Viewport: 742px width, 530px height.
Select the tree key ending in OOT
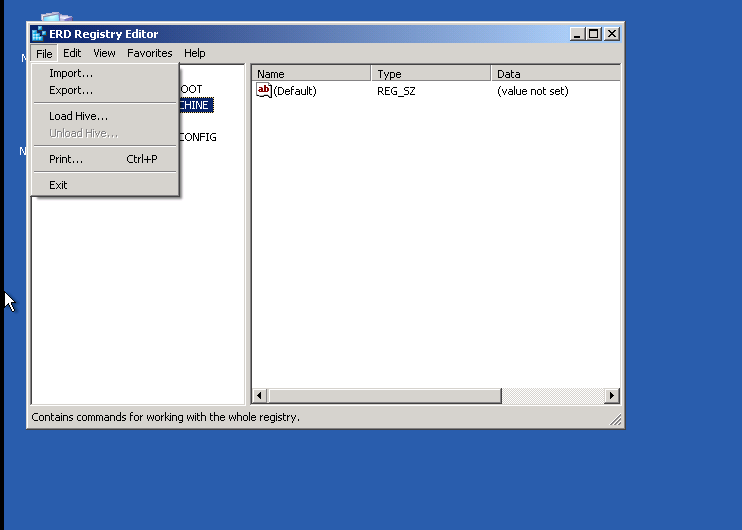(x=191, y=89)
